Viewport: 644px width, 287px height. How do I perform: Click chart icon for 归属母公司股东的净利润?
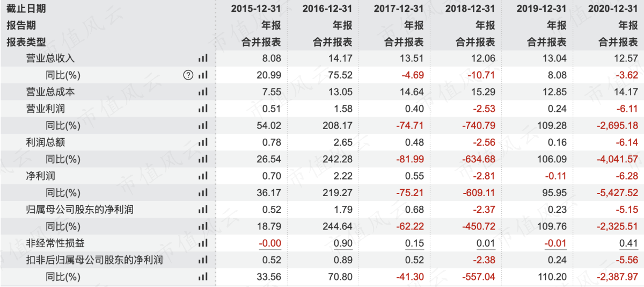[x=202, y=210]
